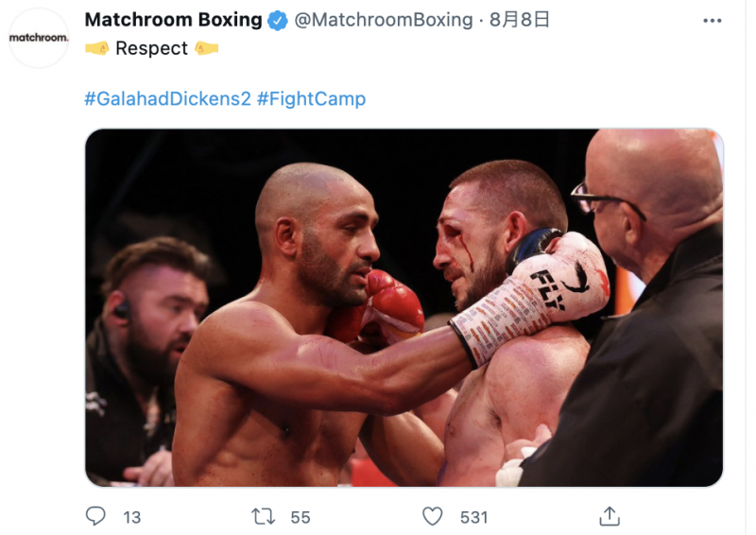Viewport: 756px width, 535px height.
Task: Click the blue verified badge
Action: [278, 20]
